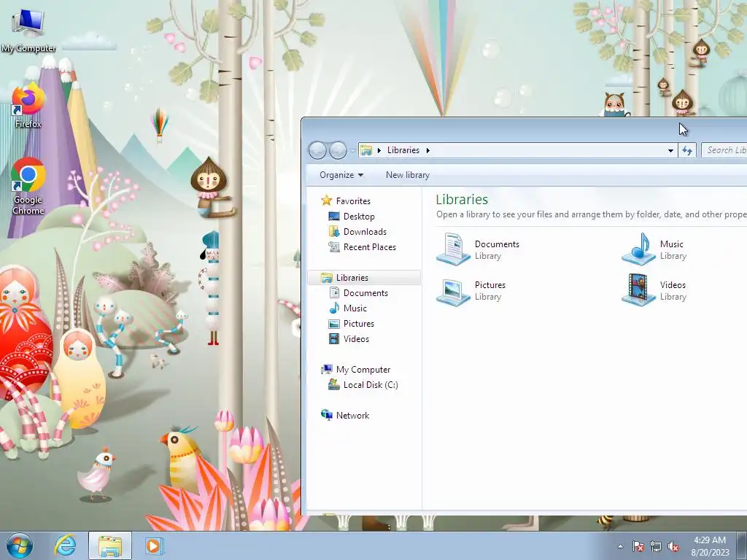
Task: Select Documents in the navigation tree
Action: pyautogui.click(x=365, y=293)
